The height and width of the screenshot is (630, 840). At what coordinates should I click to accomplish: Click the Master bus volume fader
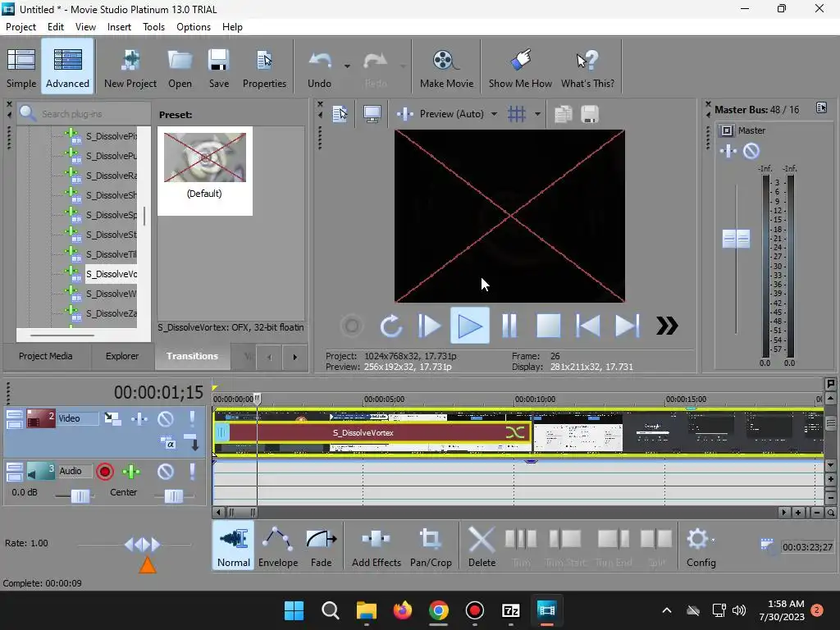(736, 239)
